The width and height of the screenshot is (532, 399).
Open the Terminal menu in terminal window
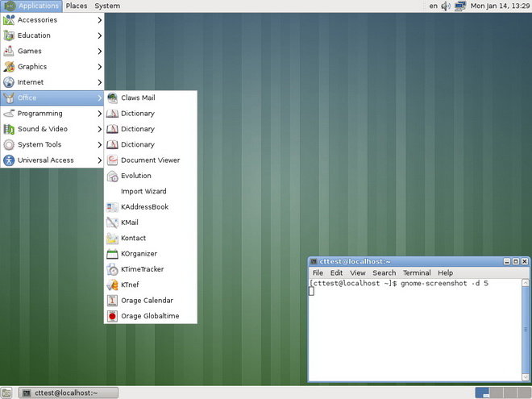click(x=417, y=272)
